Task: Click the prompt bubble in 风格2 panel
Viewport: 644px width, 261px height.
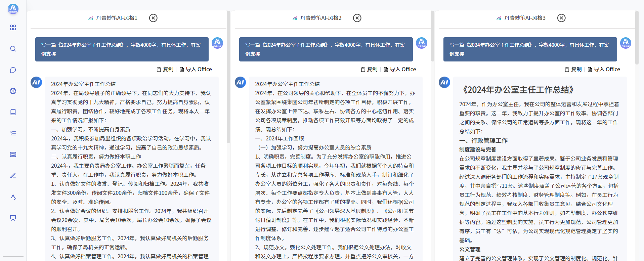Action: click(x=326, y=49)
